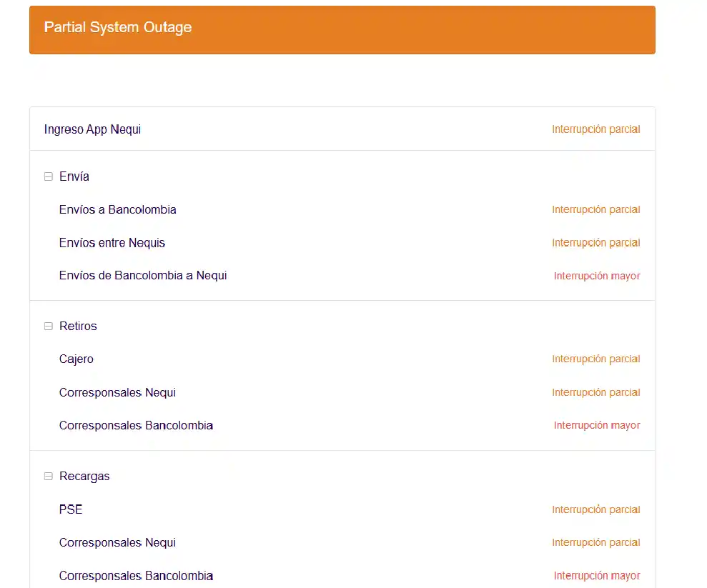This screenshot has width=707, height=588.
Task: Click the Envía group label
Action: point(74,176)
